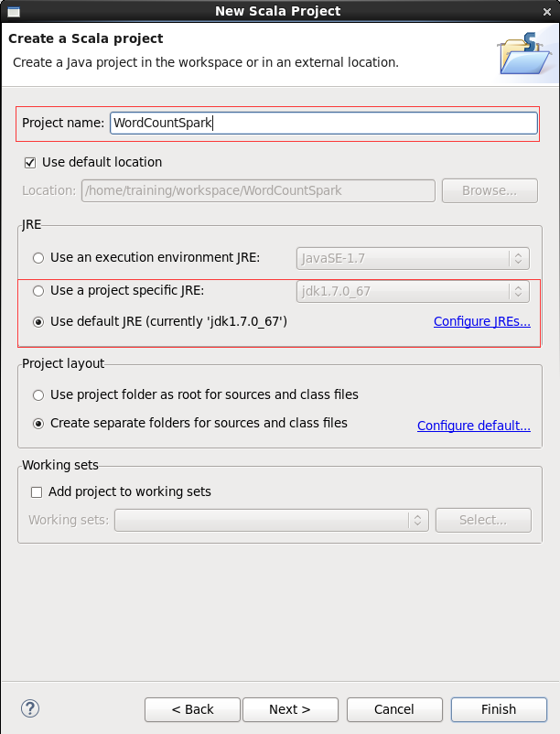This screenshot has width=560, height=734.
Task: Click the Finish button
Action: click(x=499, y=709)
